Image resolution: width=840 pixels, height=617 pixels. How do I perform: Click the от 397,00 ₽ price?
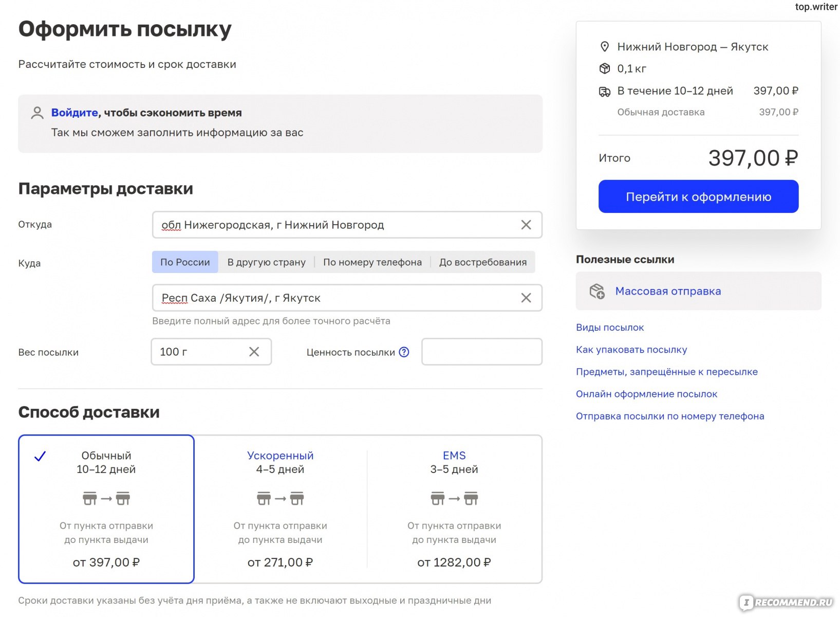(x=106, y=562)
